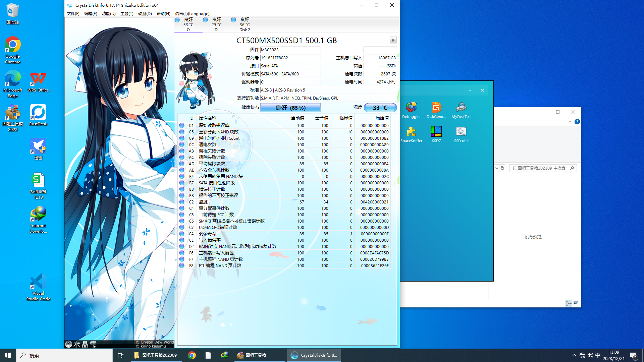Open the 语言(L)(Language) menu
This screenshot has width=644, height=362.
192,13
